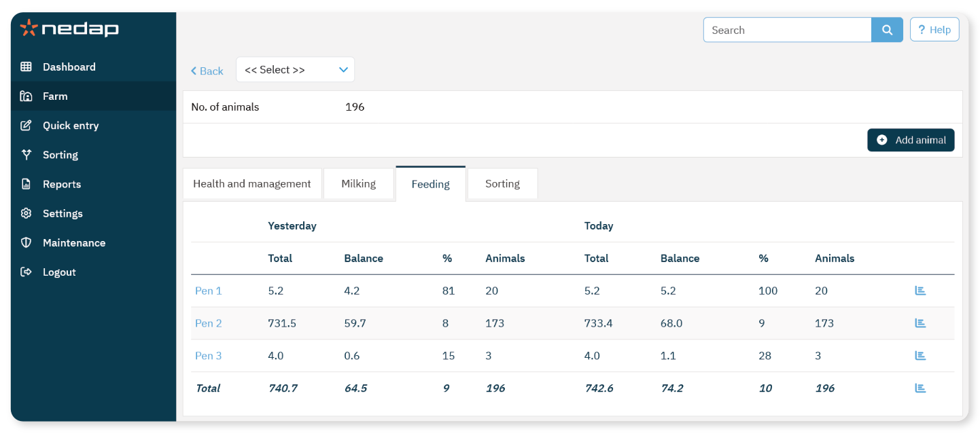Screen dimensions: 980x440
Task: Go back using the Back link
Action: [x=207, y=71]
